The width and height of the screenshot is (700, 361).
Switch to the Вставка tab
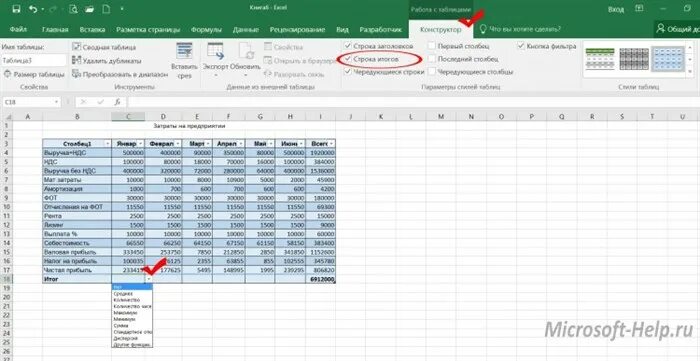92,30
